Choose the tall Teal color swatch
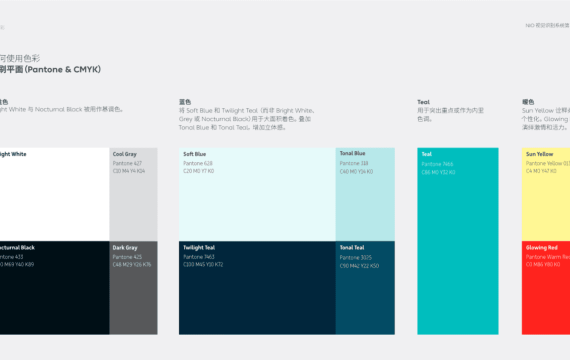The image size is (570, 360). [458, 241]
